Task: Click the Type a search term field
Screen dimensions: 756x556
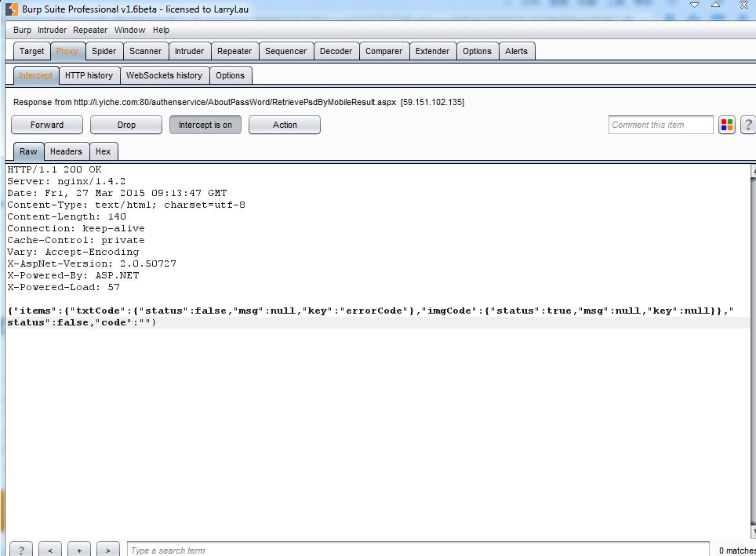Action: 418,550
